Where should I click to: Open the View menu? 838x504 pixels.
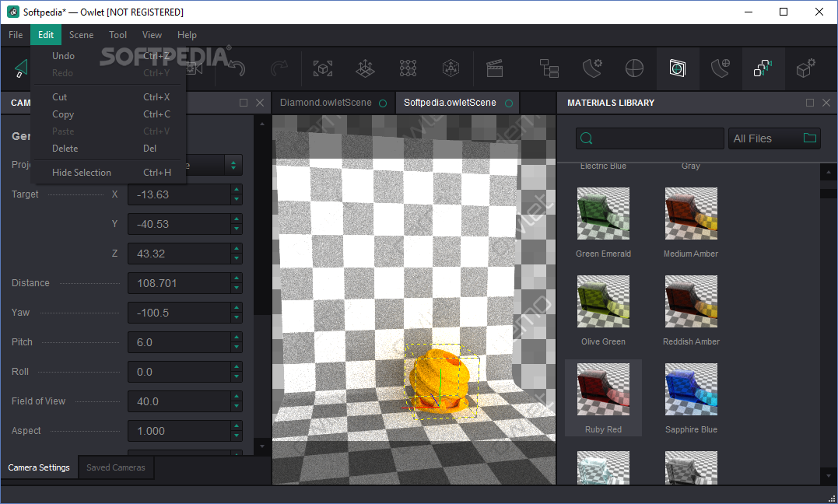(x=152, y=35)
